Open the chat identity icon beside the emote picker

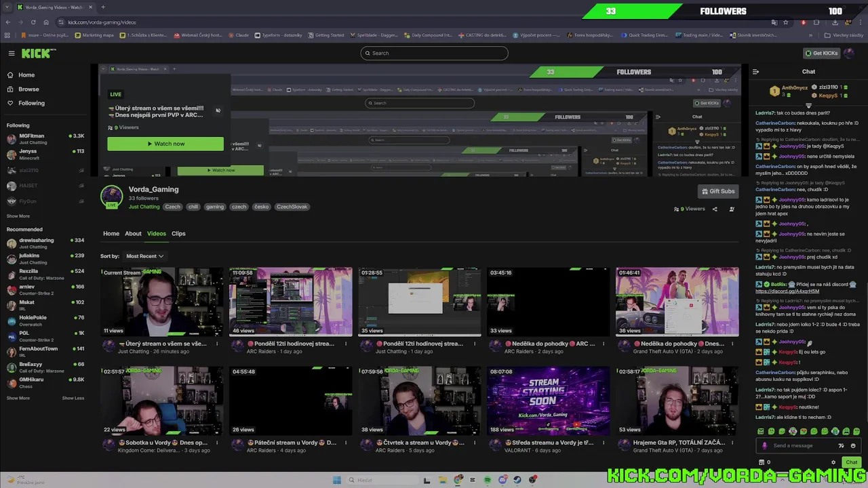pos(842,445)
